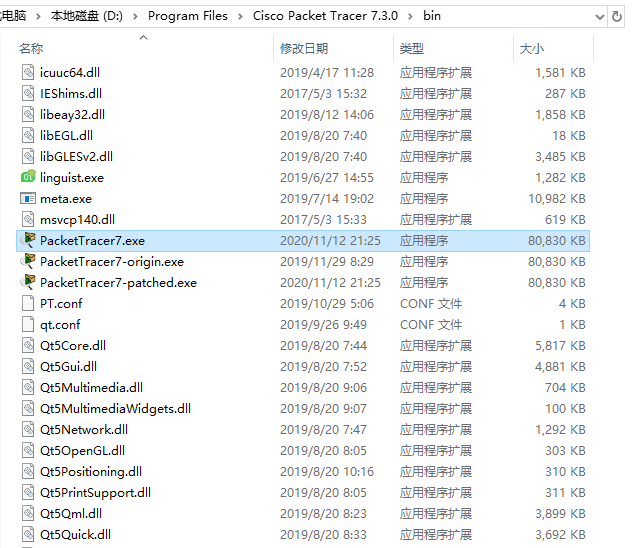Select the file name meta.exe
This screenshot has height=548, width=633.
pos(66,199)
